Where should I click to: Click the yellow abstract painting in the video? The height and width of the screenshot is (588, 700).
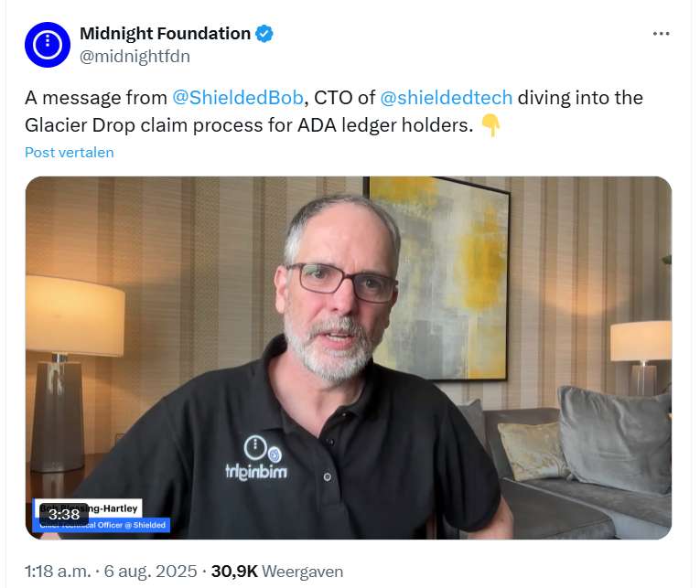coord(439,279)
